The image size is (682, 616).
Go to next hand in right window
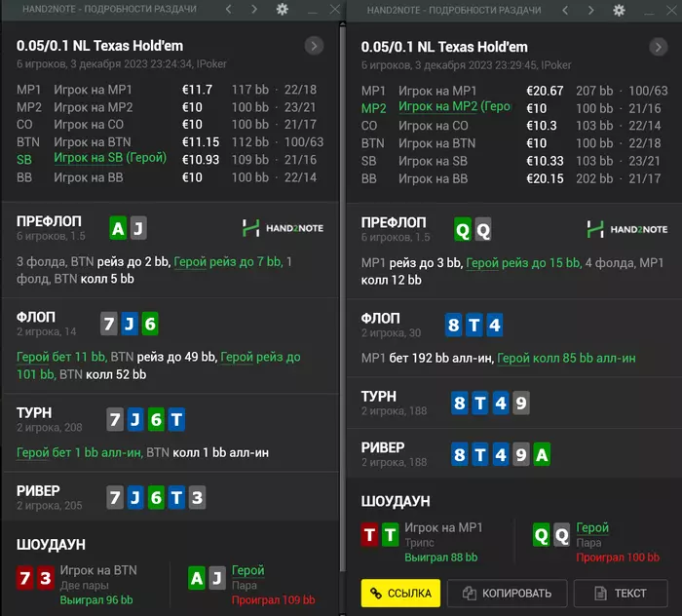tap(590, 10)
